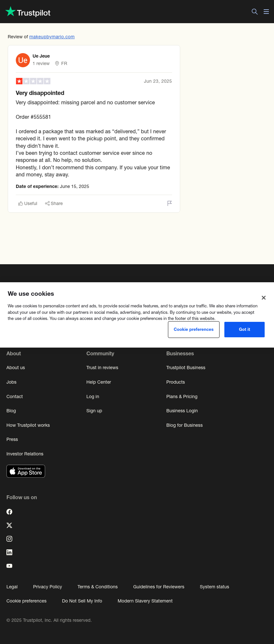Open the Jobs footer link
Screen dimensions: 274x644
point(11,382)
